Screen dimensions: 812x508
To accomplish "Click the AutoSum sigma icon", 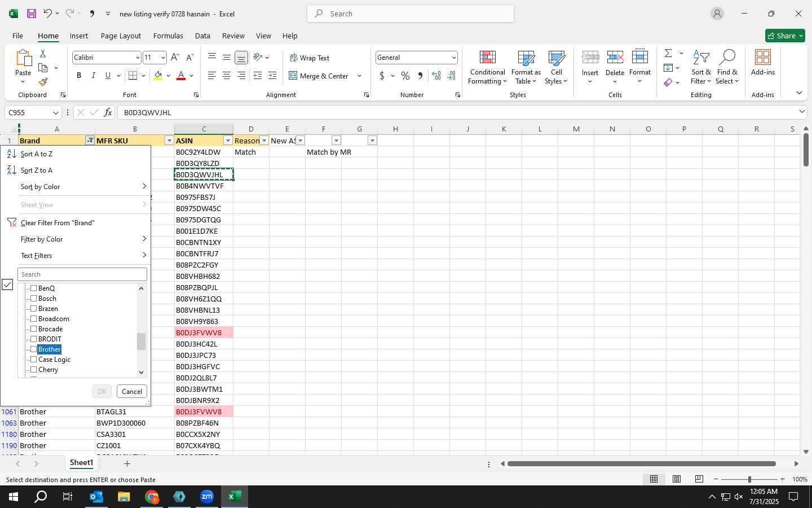I will pos(668,53).
